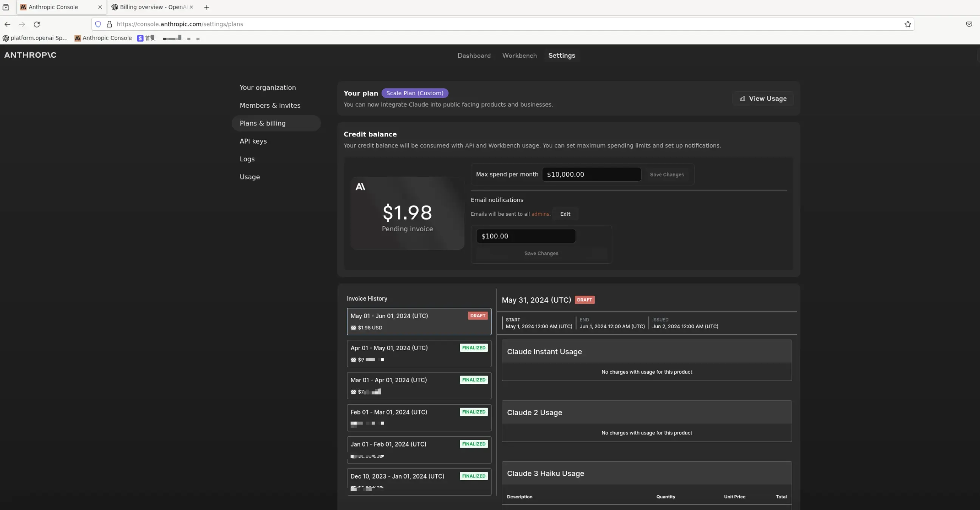
Task: Open the Anthropic Console bookmark
Action: [x=103, y=38]
